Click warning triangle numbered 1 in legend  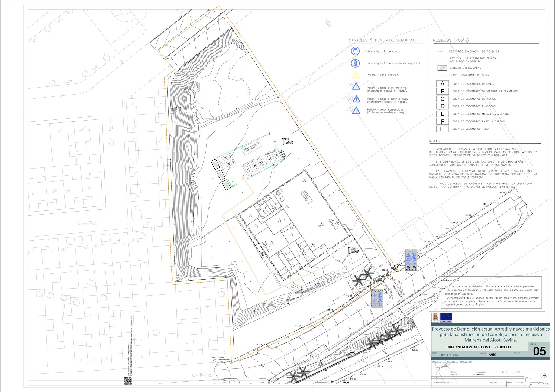coord(356,86)
